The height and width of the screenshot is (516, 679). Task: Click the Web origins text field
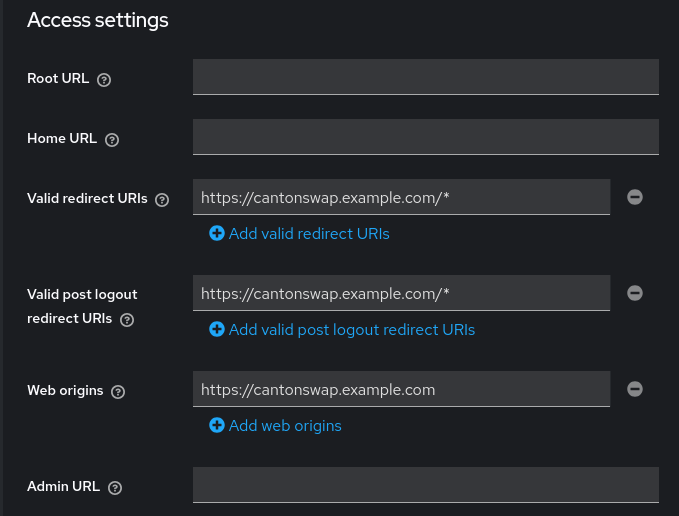point(401,389)
